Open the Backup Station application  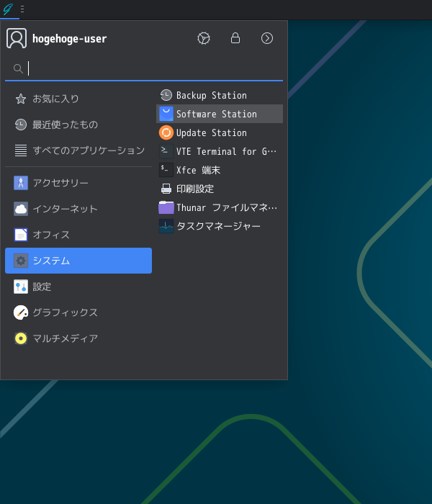click(x=220, y=95)
